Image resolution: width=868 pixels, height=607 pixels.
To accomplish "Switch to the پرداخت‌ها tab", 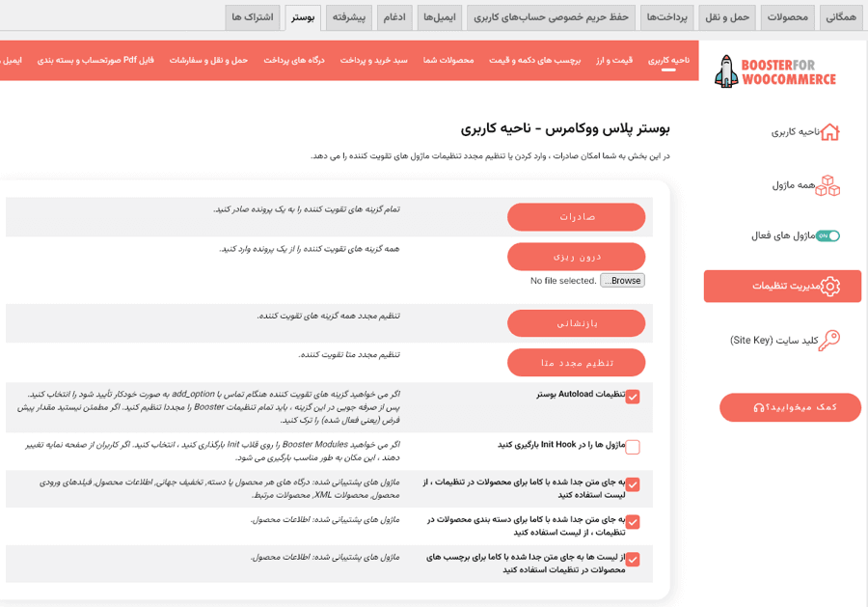I will (x=667, y=17).
